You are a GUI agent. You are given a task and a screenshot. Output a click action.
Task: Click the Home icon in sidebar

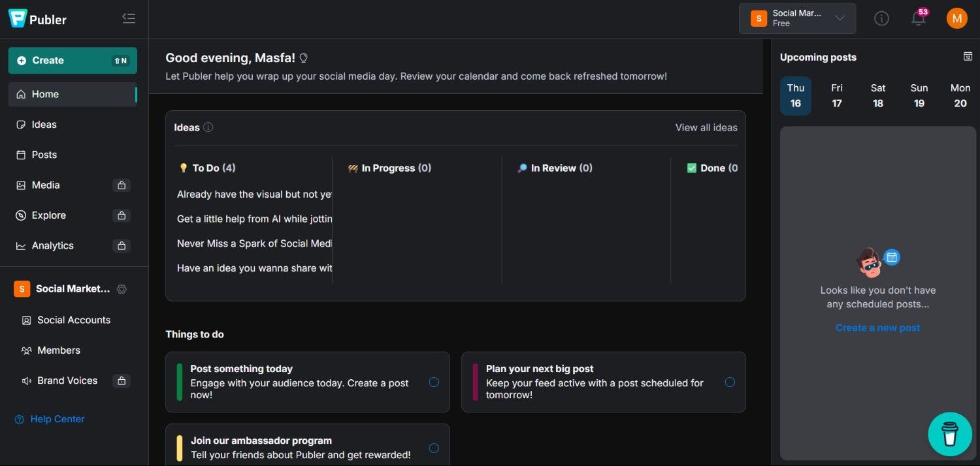click(x=21, y=94)
